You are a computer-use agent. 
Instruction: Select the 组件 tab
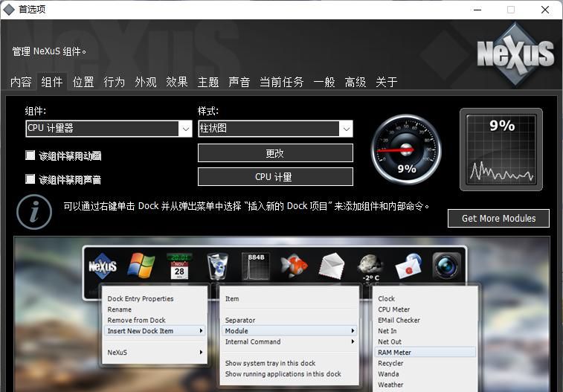52,82
